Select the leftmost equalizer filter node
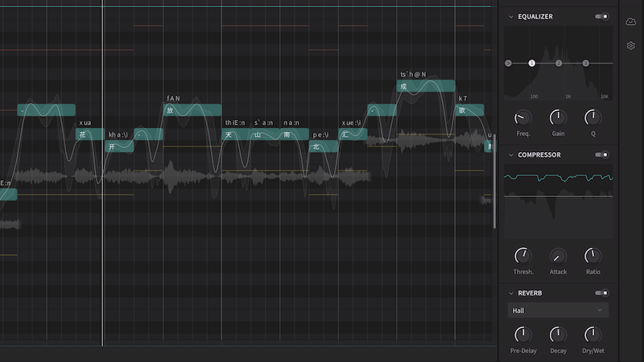 [x=508, y=63]
